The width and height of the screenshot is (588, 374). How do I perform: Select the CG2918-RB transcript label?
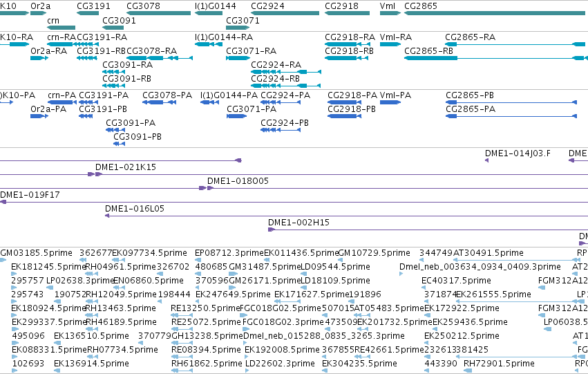tap(349, 51)
